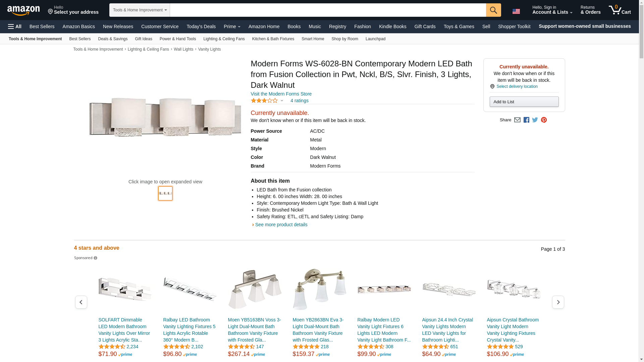Share via email icon
Viewport: 644px width, 362px height.
pyautogui.click(x=517, y=120)
